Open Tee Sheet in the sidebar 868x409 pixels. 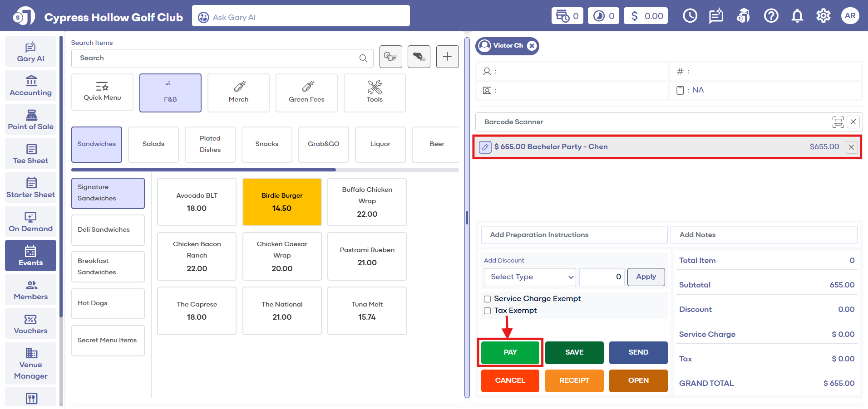click(31, 154)
